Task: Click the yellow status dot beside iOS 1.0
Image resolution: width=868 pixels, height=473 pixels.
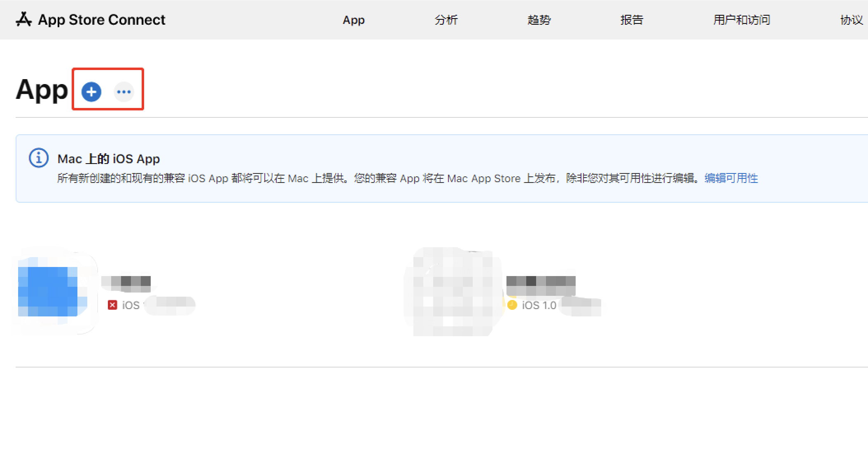Action: tap(512, 305)
